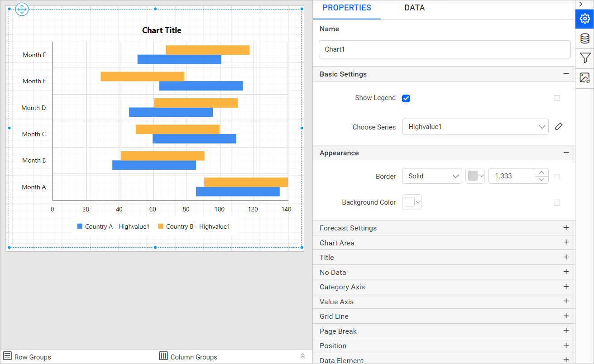Click the pencil edit icon beside Choose Series
The width and height of the screenshot is (594, 364).
pyautogui.click(x=559, y=127)
